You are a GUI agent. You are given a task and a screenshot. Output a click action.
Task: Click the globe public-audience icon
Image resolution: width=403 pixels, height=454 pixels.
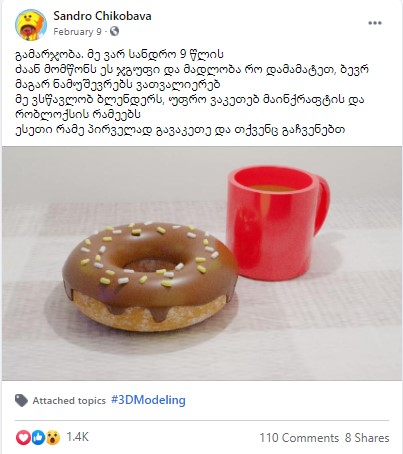(x=114, y=31)
